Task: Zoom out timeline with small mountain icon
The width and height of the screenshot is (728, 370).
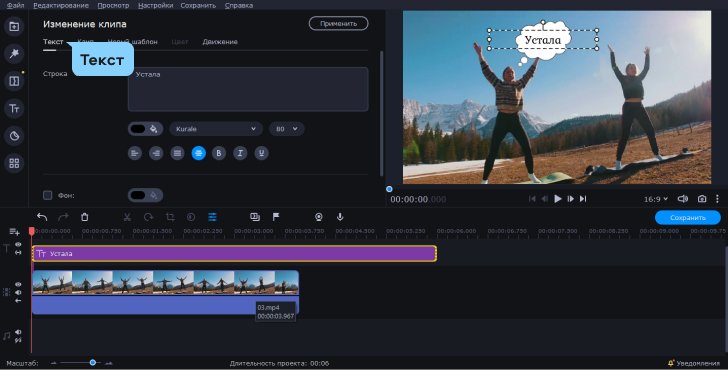Action: (x=53, y=363)
